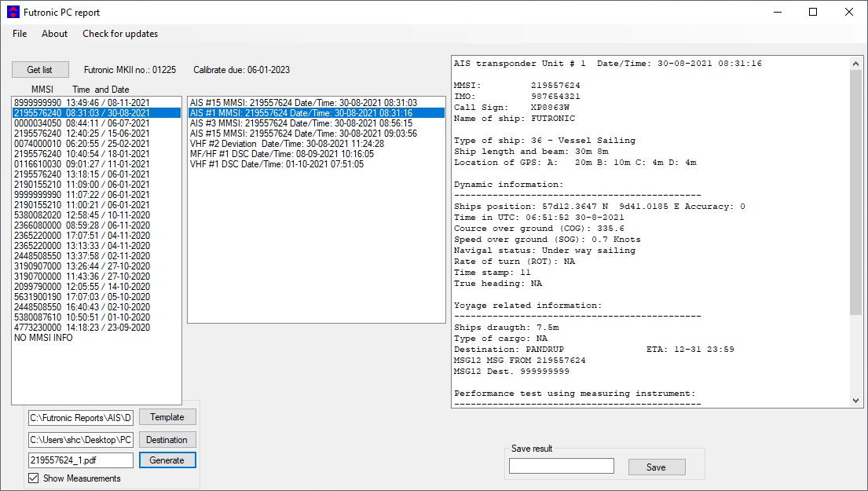Select MMSI row 2195576240 10:40:54 / 18-01-2021

coord(97,154)
